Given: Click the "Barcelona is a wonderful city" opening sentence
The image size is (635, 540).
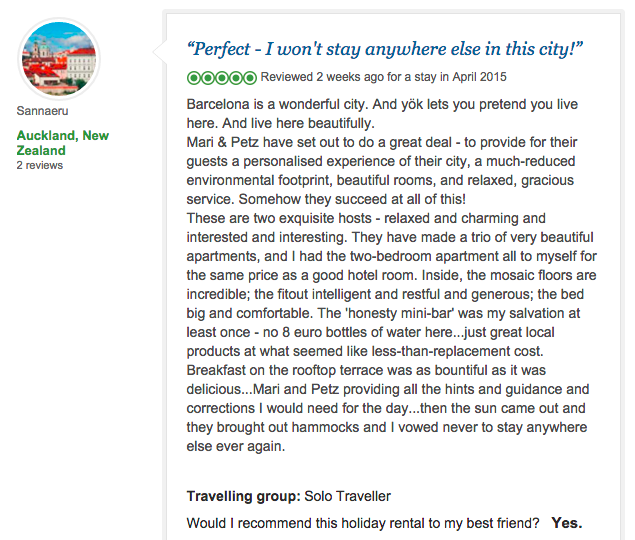Looking at the screenshot, I should pyautogui.click(x=277, y=104).
